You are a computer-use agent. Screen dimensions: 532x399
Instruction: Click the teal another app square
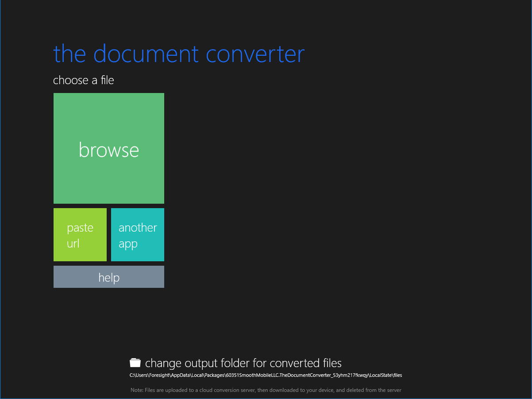tap(137, 235)
